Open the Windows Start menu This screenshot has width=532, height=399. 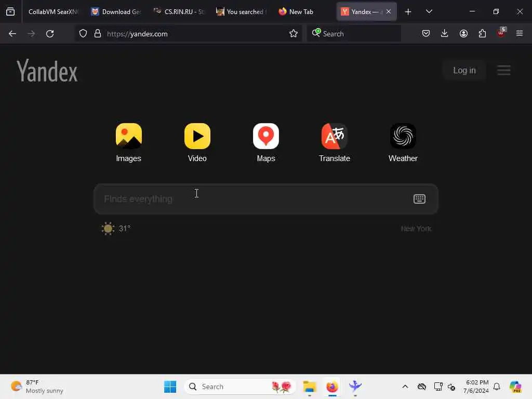[170, 387]
